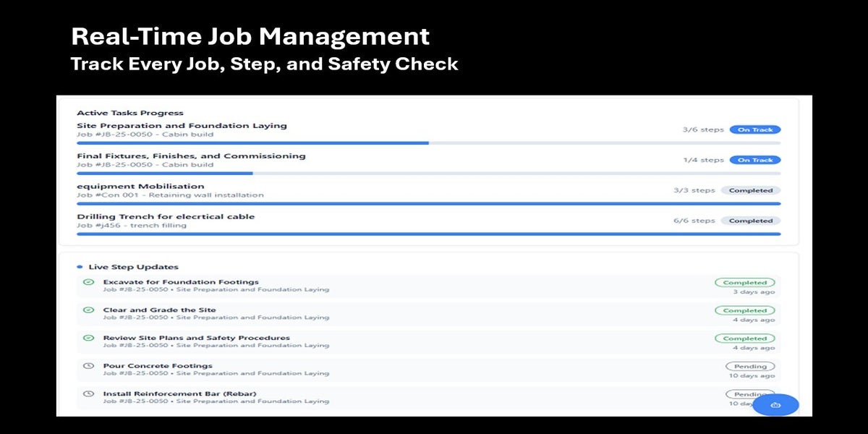The width and height of the screenshot is (868, 434).
Task: Open Drilling Trench for electrical cable task
Action: click(x=166, y=217)
